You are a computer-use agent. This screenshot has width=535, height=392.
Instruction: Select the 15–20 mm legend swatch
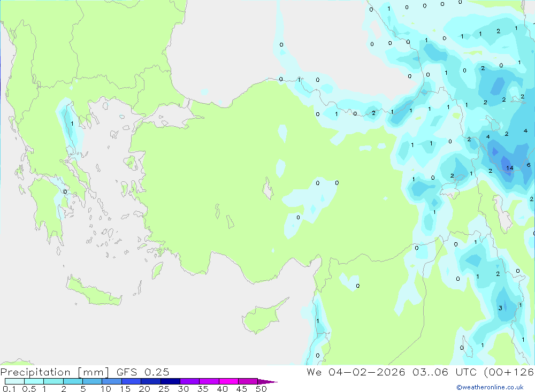point(132,381)
